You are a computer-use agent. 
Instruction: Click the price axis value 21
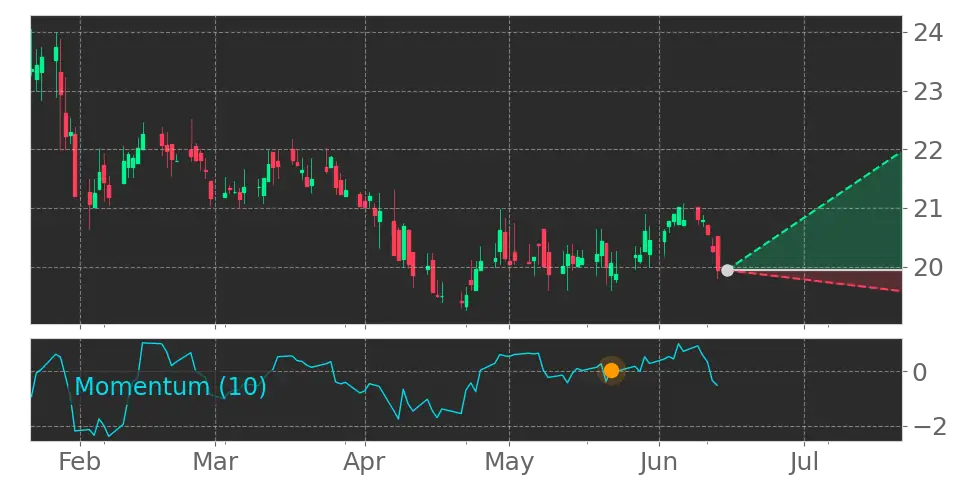[928, 209]
